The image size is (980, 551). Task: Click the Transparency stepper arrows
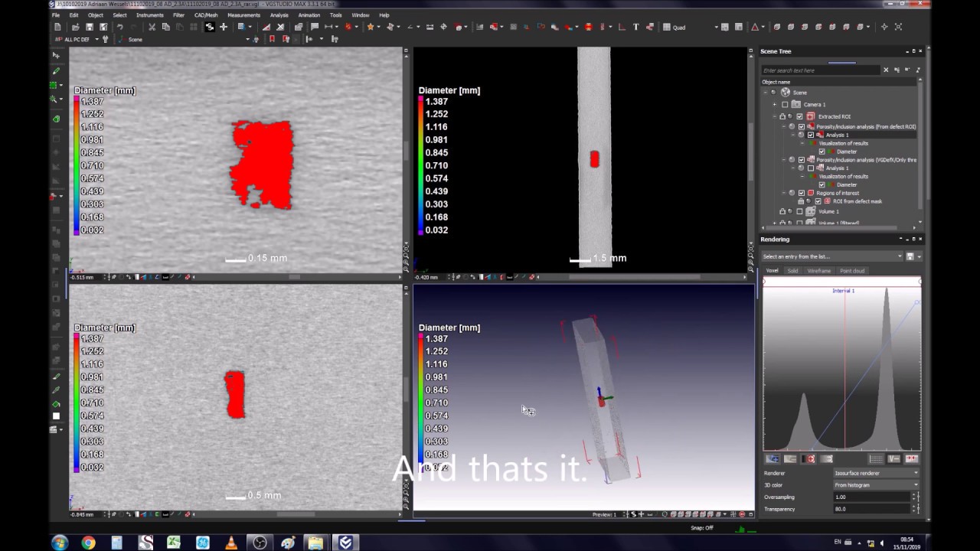[x=913, y=509]
